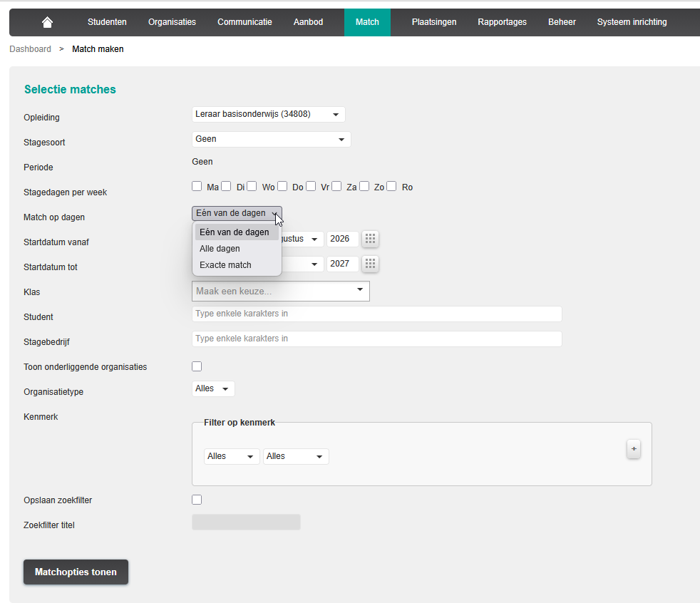Select 'Alle dagen' option
The image size is (700, 603).
click(237, 249)
